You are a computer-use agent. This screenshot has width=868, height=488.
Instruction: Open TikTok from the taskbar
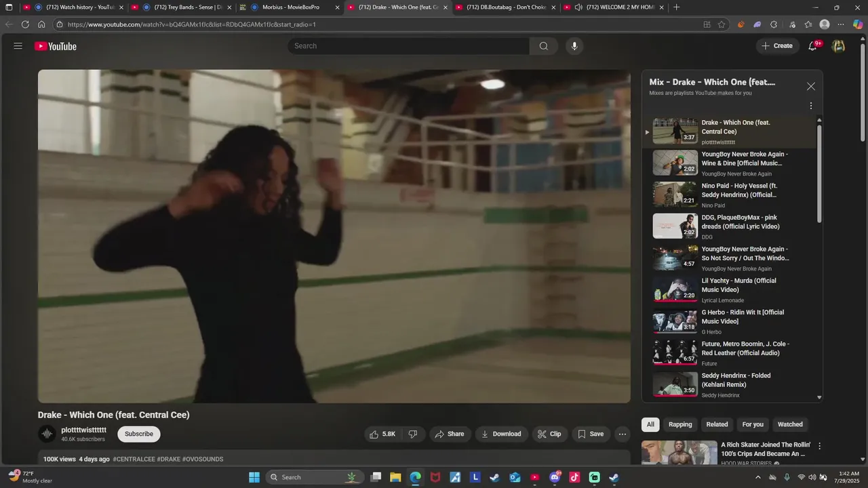tap(574, 477)
